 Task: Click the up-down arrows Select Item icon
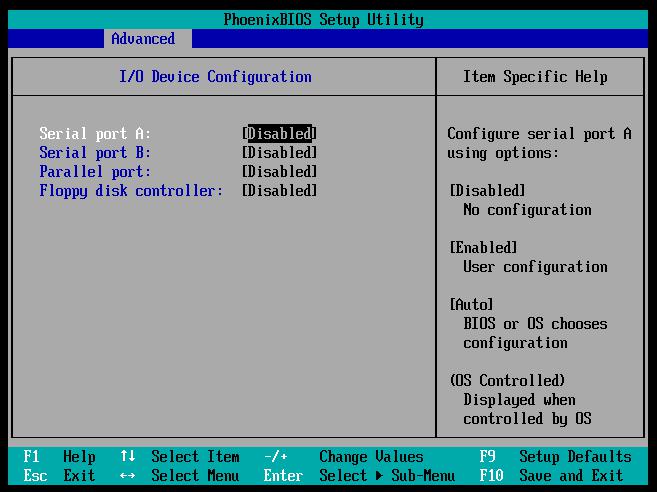[x=127, y=456]
